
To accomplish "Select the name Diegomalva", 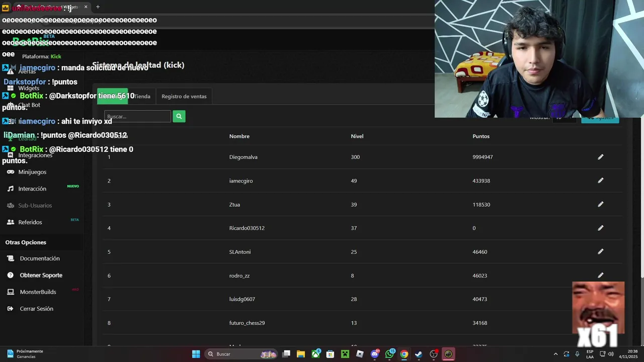I will coord(244,157).
